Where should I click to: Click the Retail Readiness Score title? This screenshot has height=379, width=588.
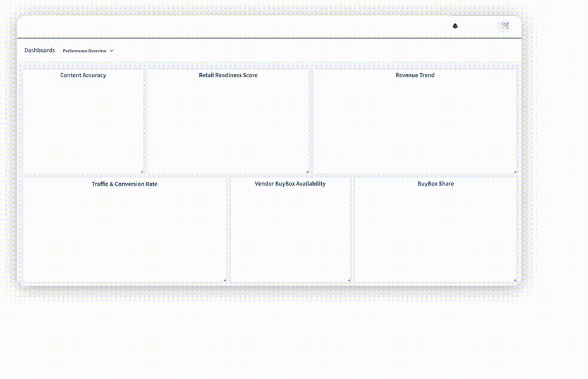point(228,75)
